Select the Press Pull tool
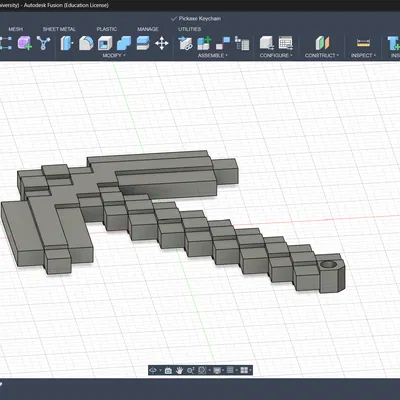The image size is (400, 400). coord(67,43)
